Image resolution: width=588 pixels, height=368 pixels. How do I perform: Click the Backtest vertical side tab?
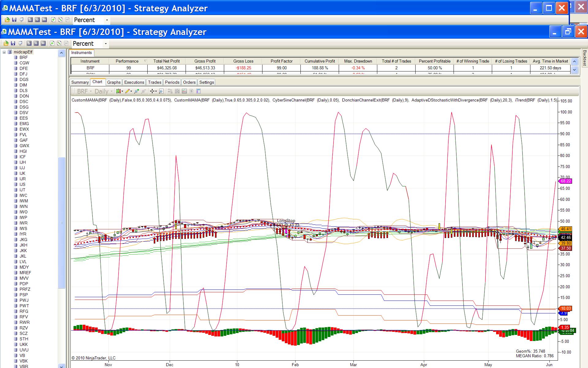pyautogui.click(x=584, y=58)
